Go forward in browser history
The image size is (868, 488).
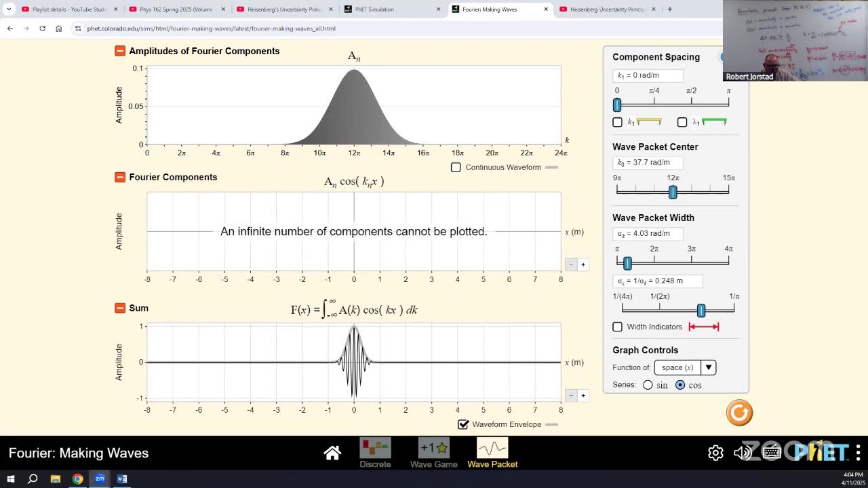click(x=26, y=28)
